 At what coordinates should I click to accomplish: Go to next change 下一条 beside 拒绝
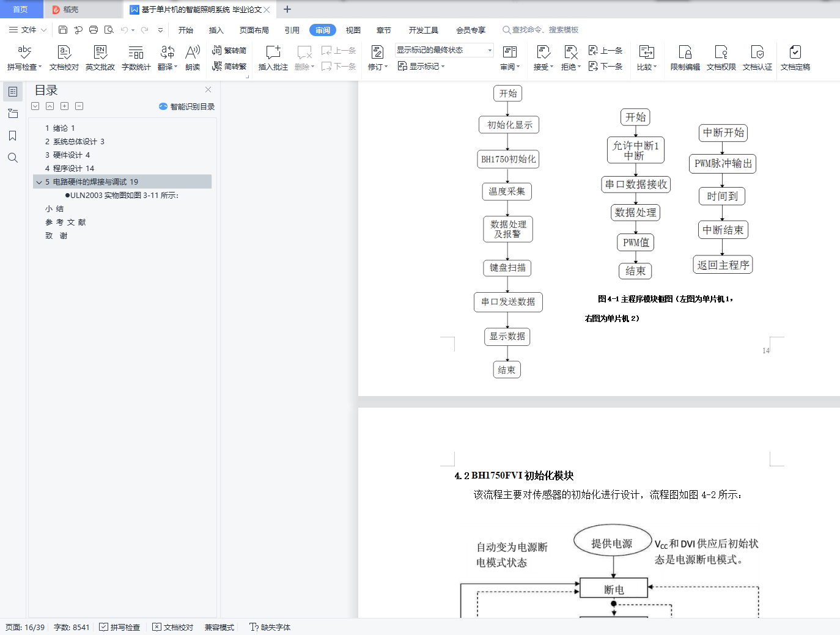(605, 67)
